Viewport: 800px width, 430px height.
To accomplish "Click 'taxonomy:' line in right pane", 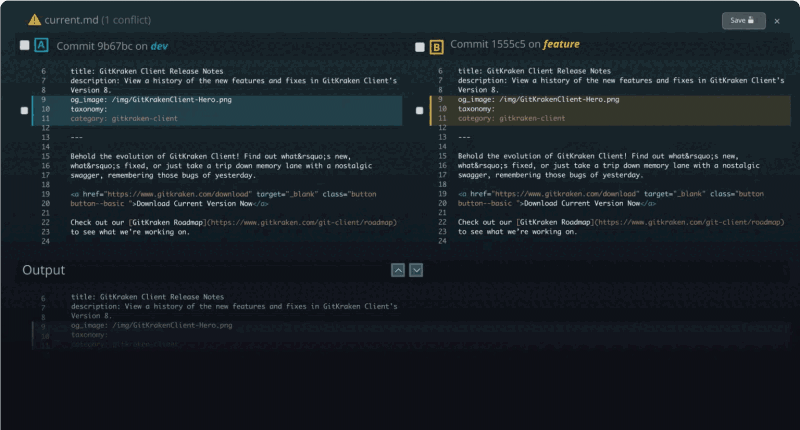I will [x=476, y=109].
